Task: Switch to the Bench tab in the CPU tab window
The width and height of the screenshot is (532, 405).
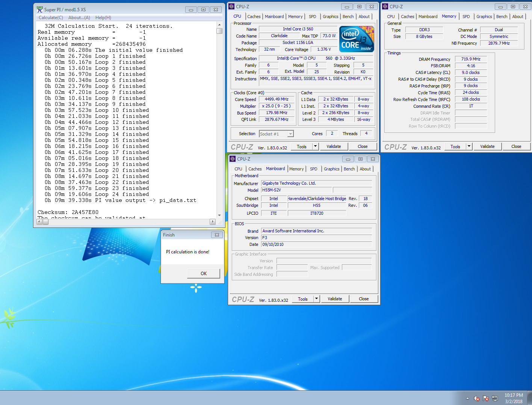Action: 348,17
